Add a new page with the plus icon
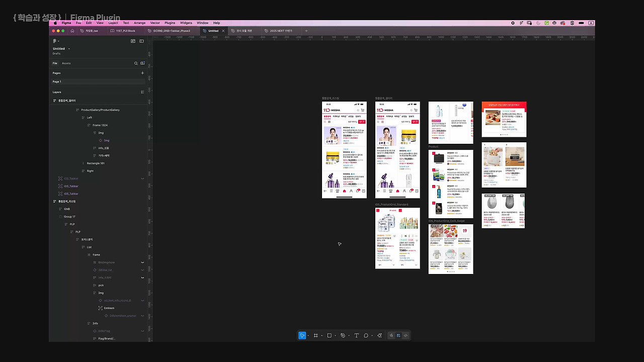 (x=142, y=73)
